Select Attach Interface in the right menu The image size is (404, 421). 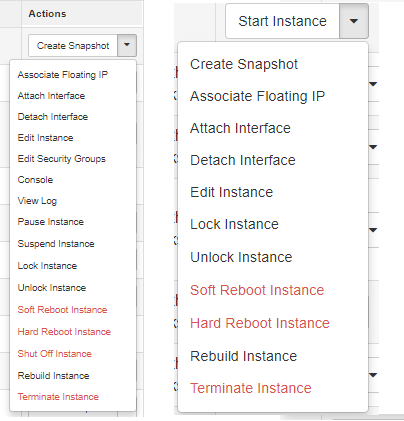[240, 128]
